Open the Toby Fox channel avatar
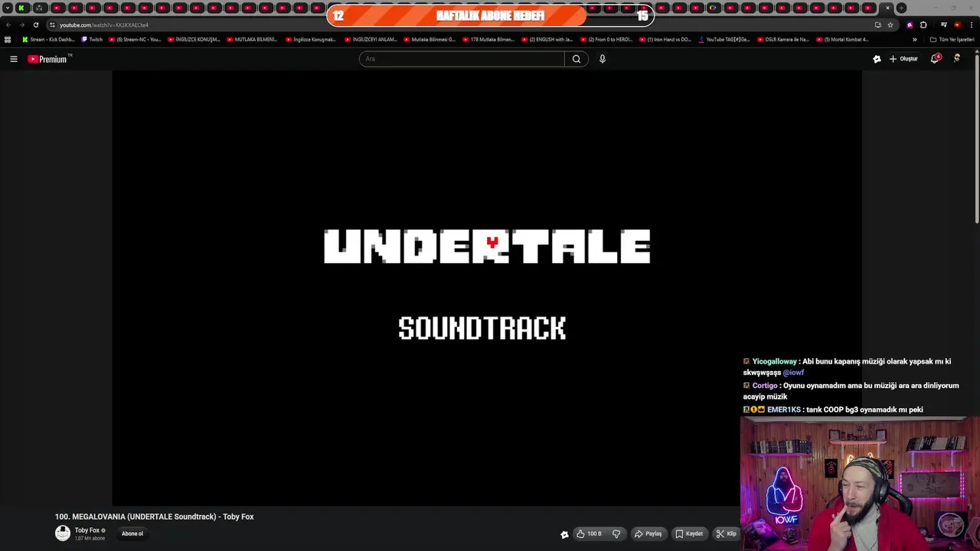This screenshot has height=551, width=980. click(x=63, y=533)
